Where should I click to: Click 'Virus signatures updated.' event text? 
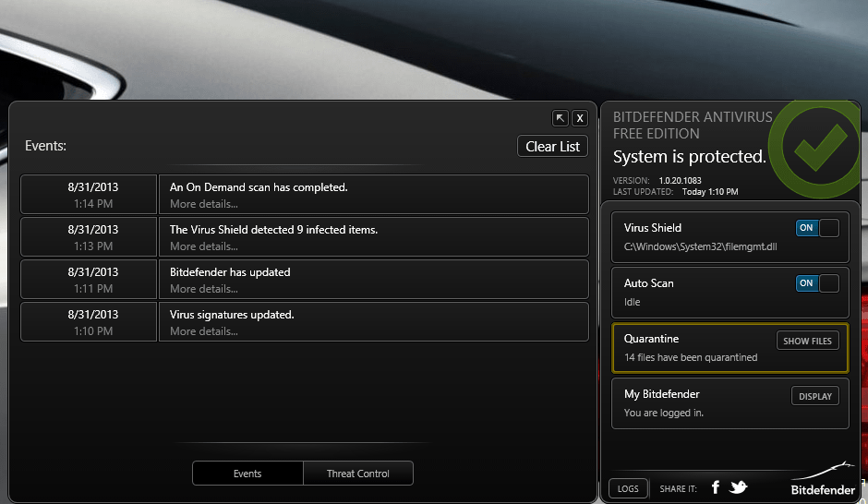tap(232, 315)
